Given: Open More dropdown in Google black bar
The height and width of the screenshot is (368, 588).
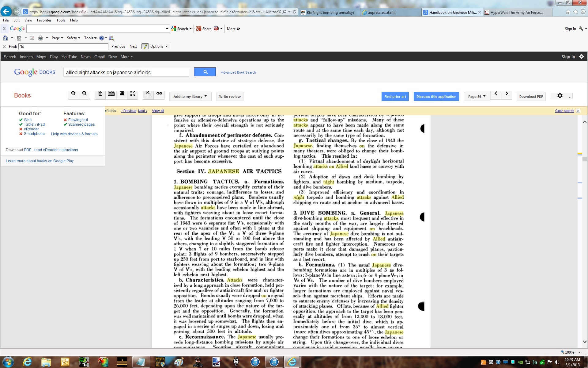Looking at the screenshot, I should point(126,57).
